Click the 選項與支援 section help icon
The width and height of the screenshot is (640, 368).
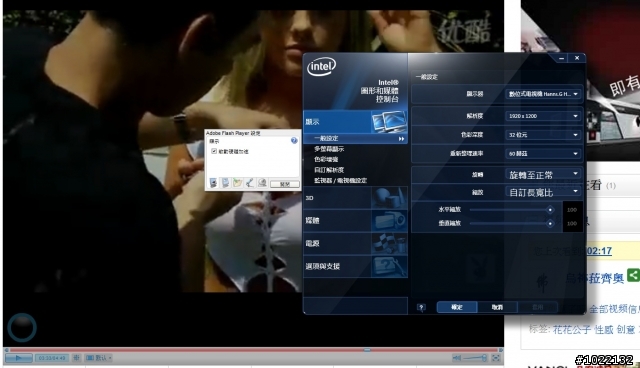pyautogui.click(x=389, y=266)
